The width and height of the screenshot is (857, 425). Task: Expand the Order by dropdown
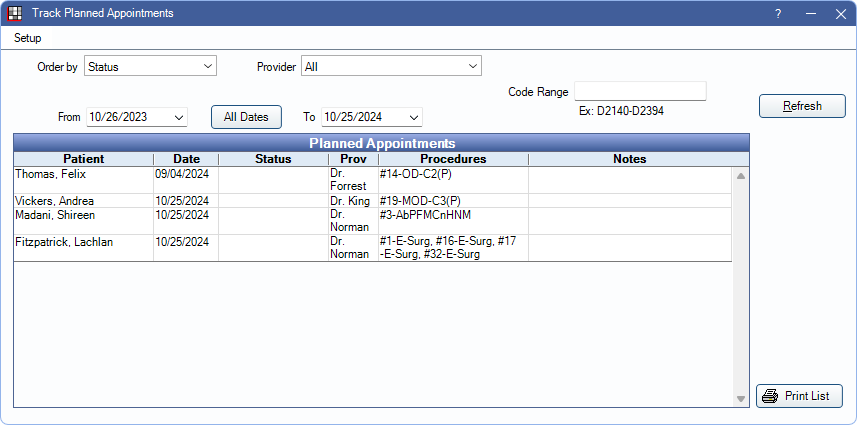[208, 67]
